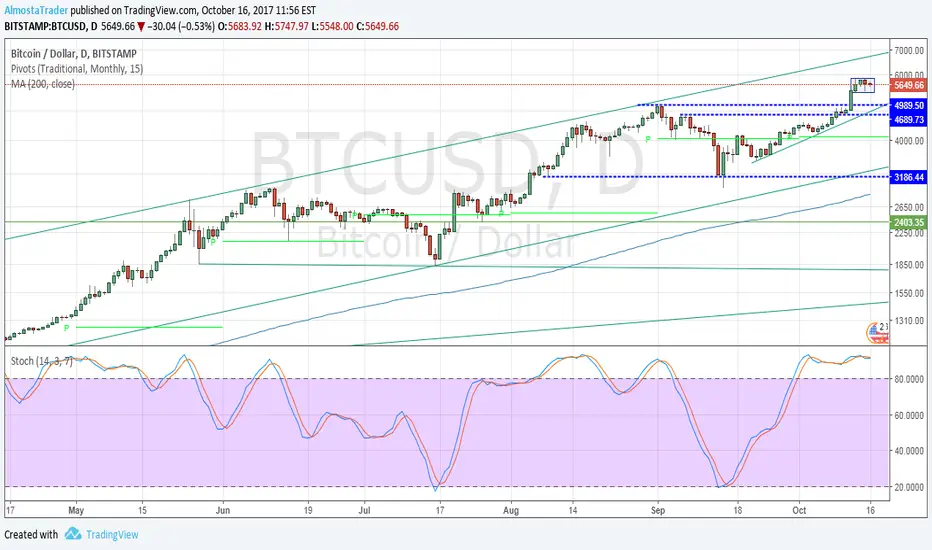Click the Jun label on time axis
The height and width of the screenshot is (550, 932).
(222, 510)
